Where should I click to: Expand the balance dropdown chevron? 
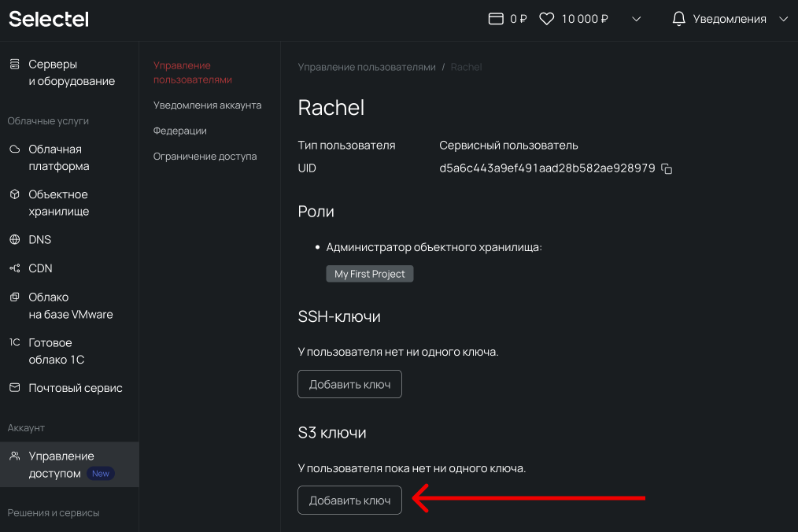(636, 19)
